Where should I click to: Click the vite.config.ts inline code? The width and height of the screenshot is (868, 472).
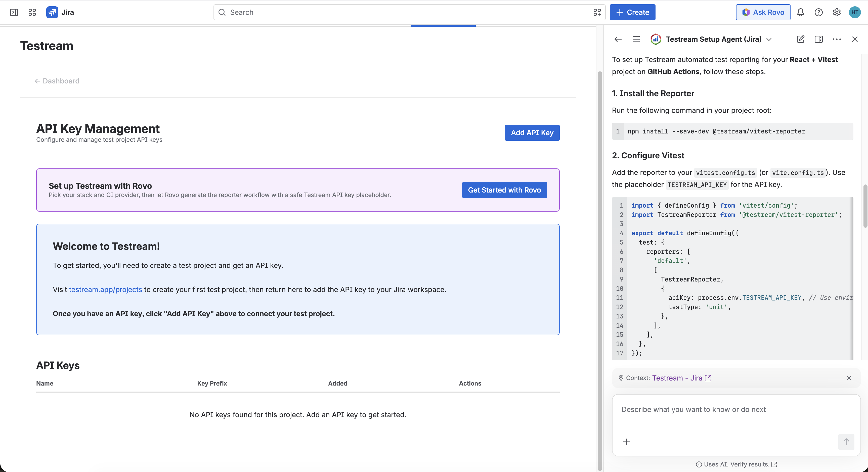798,172
